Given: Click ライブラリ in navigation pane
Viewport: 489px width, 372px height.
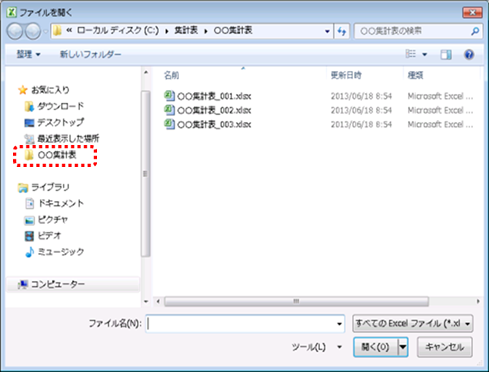Looking at the screenshot, I should tap(50, 187).
